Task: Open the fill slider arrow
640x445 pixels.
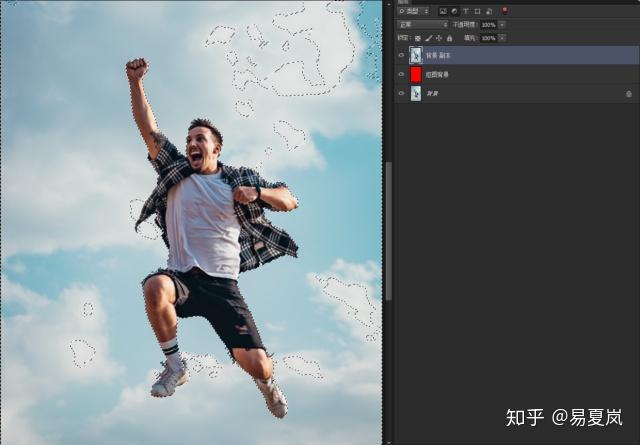Action: pos(502,38)
